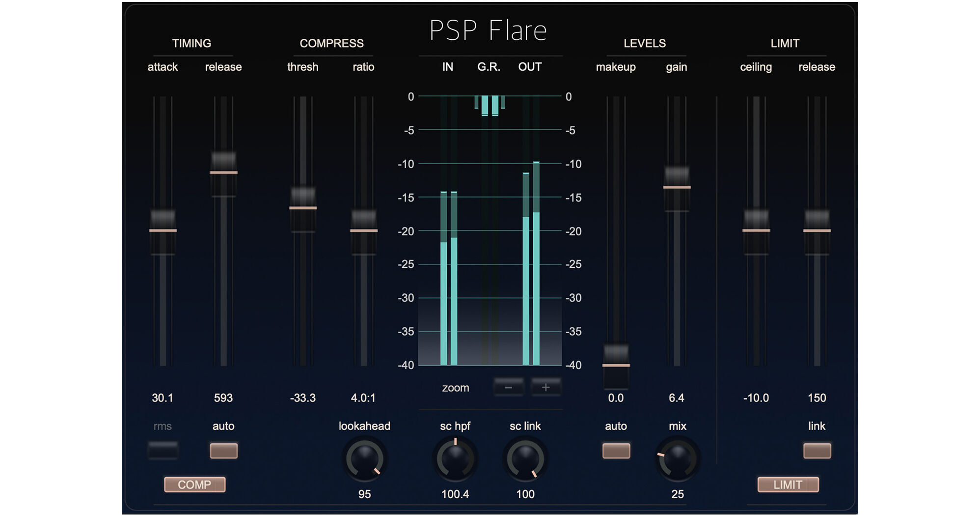The image size is (980, 515).
Task: Click the ceiling value -10.0
Action: (756, 398)
